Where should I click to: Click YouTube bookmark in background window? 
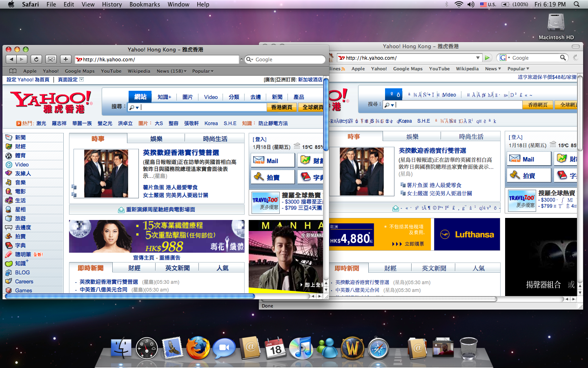[439, 69]
